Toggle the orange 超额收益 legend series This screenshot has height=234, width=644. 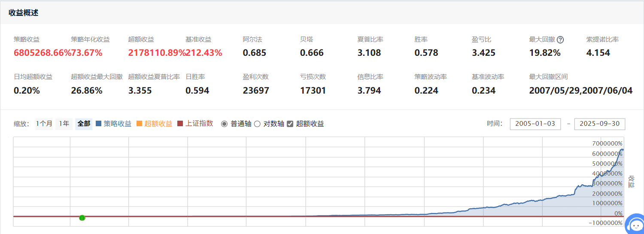click(158, 124)
